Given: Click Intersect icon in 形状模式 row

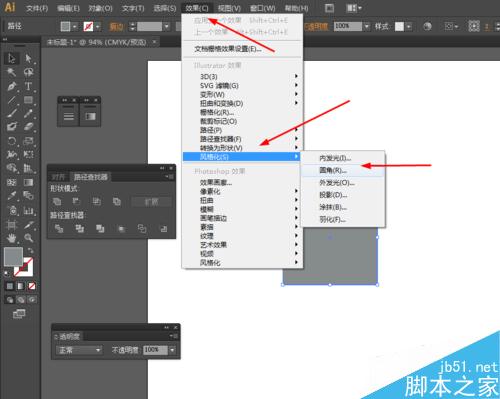Looking at the screenshot, I should tap(97, 201).
